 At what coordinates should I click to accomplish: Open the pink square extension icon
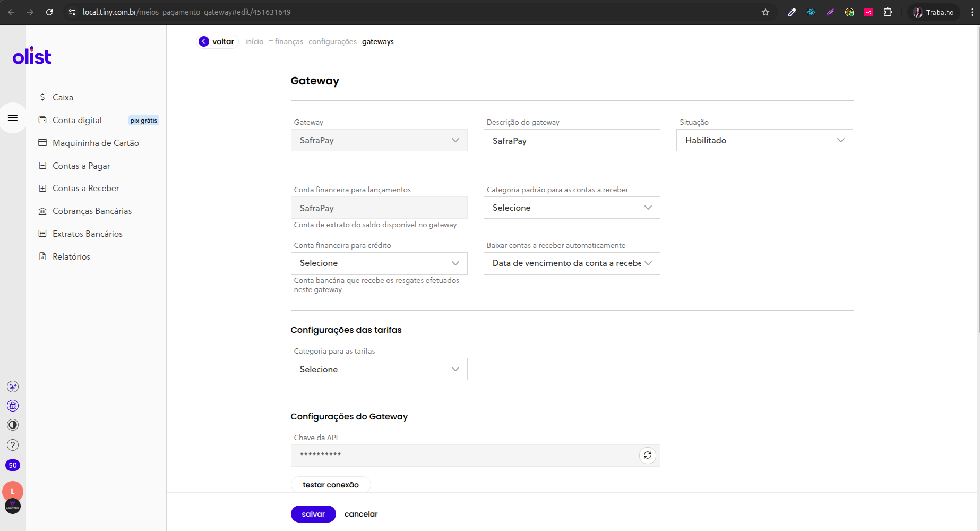point(869,12)
